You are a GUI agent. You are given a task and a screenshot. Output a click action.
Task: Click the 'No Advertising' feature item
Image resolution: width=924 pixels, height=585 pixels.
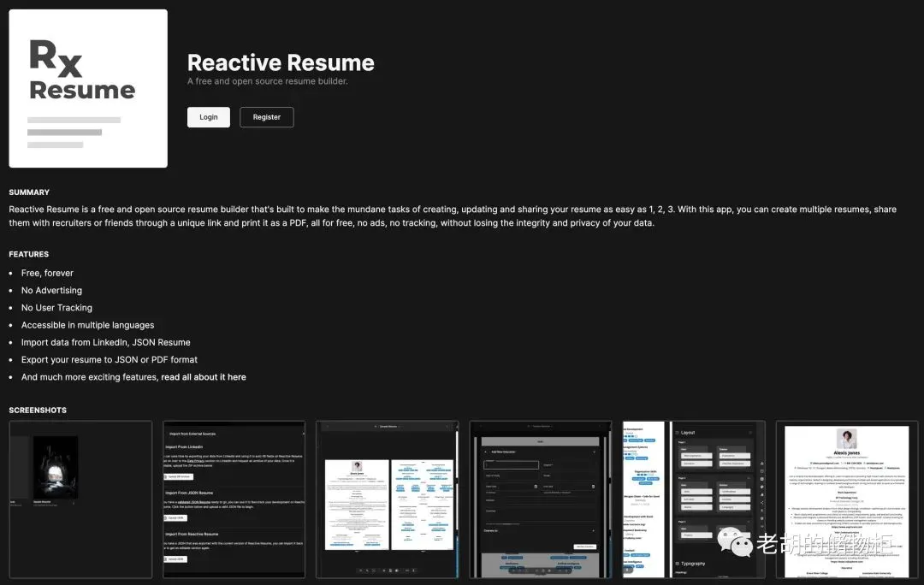(52, 291)
